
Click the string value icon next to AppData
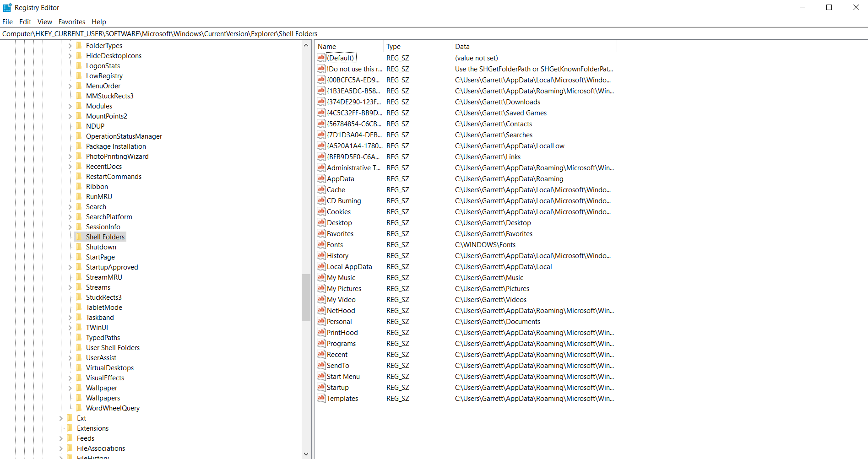(321, 178)
